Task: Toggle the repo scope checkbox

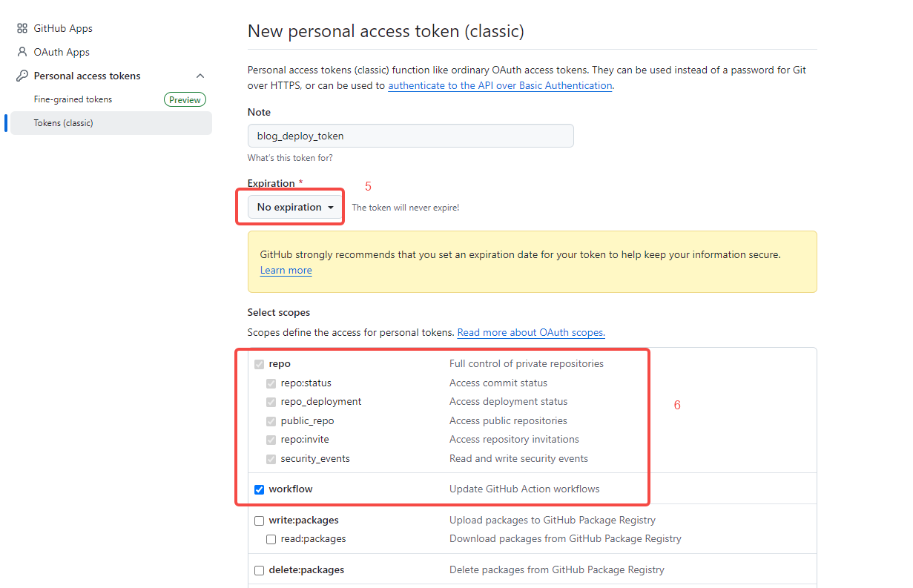Action: pyautogui.click(x=259, y=364)
